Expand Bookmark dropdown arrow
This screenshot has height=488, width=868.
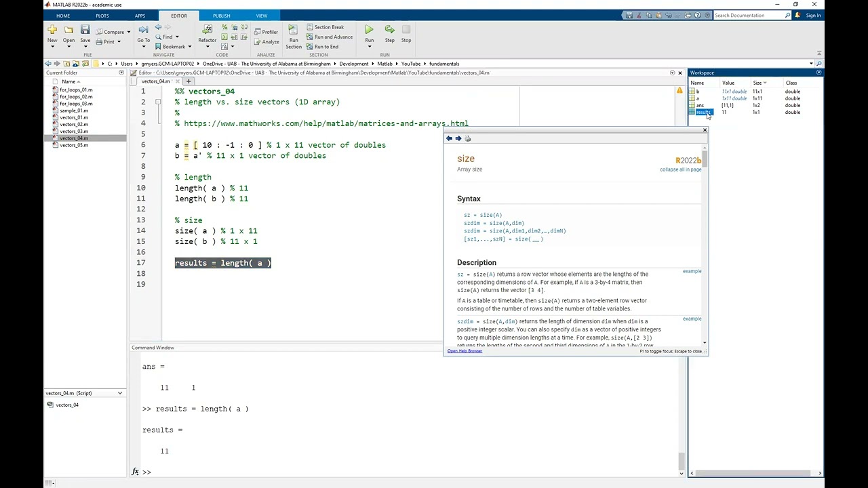[189, 47]
